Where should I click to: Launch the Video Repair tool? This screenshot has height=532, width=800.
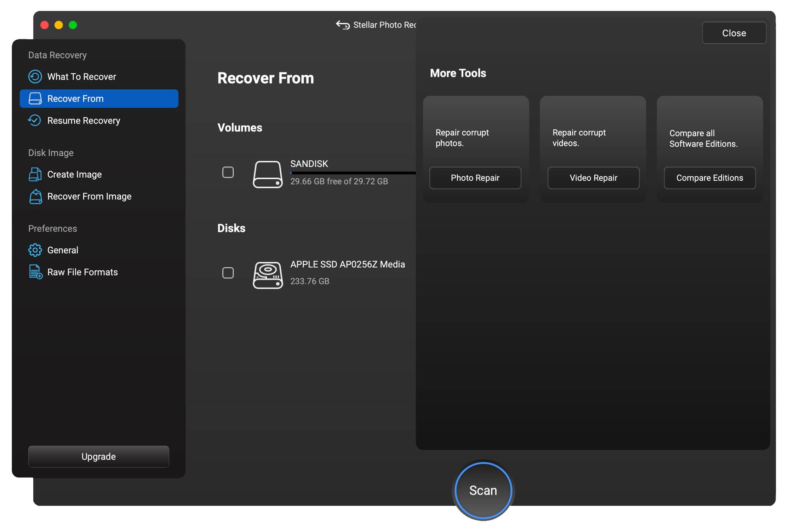[593, 178]
